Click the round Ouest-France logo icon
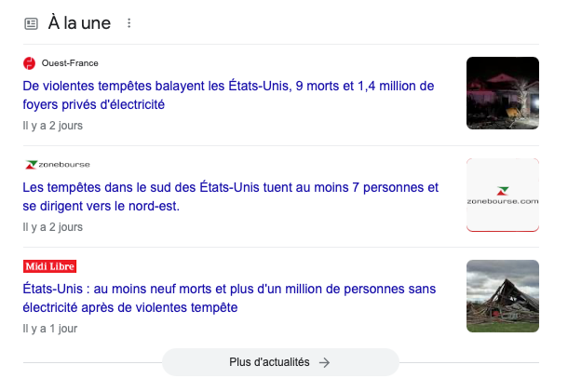The width and height of the screenshot is (568, 392). [x=29, y=63]
